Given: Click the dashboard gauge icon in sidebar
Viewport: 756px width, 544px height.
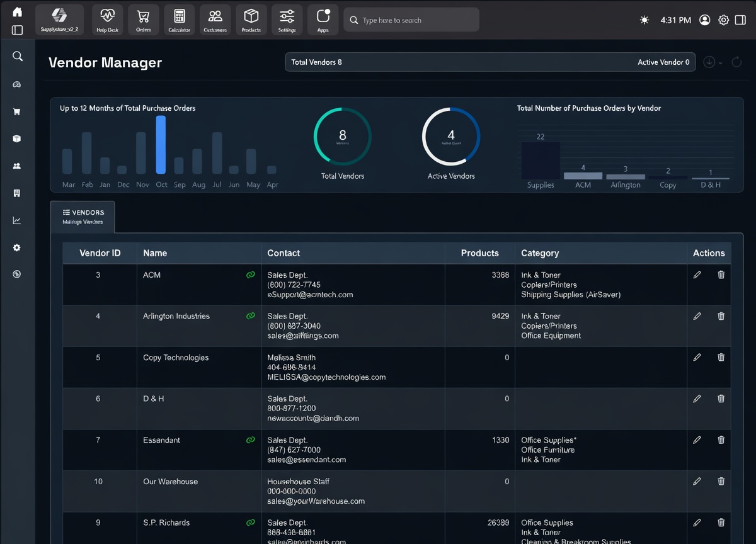Looking at the screenshot, I should 17,84.
